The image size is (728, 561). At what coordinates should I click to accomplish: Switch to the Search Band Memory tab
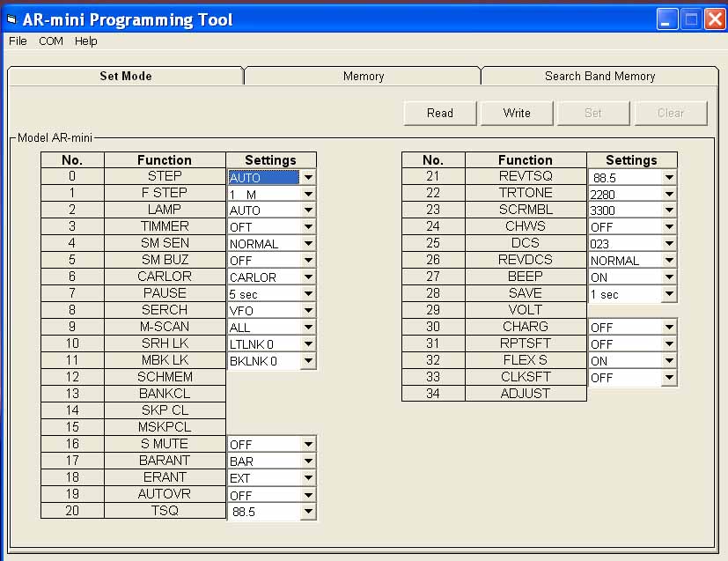point(599,76)
